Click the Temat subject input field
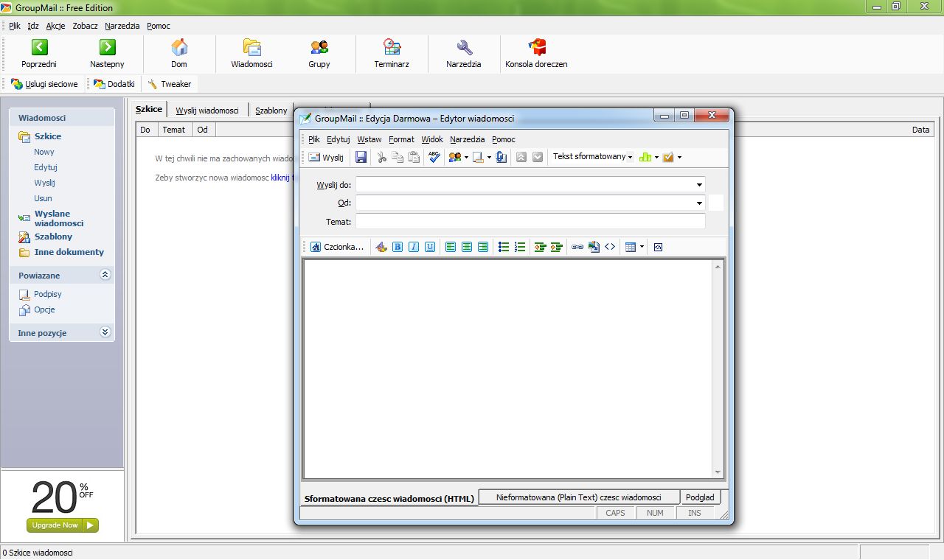The height and width of the screenshot is (560, 944). pos(530,221)
